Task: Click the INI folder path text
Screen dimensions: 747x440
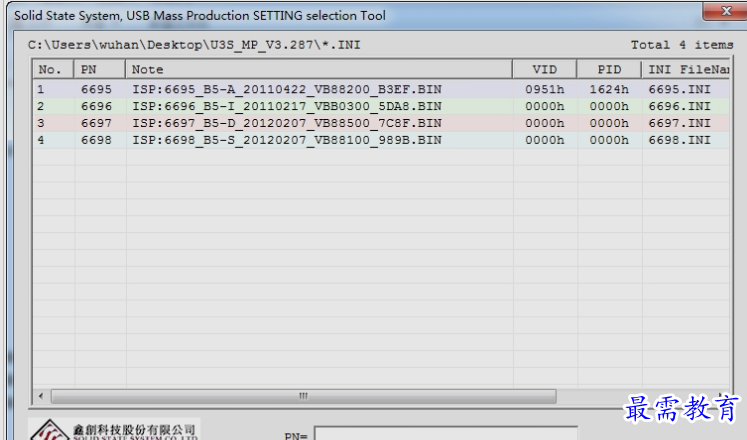Action: 194,45
